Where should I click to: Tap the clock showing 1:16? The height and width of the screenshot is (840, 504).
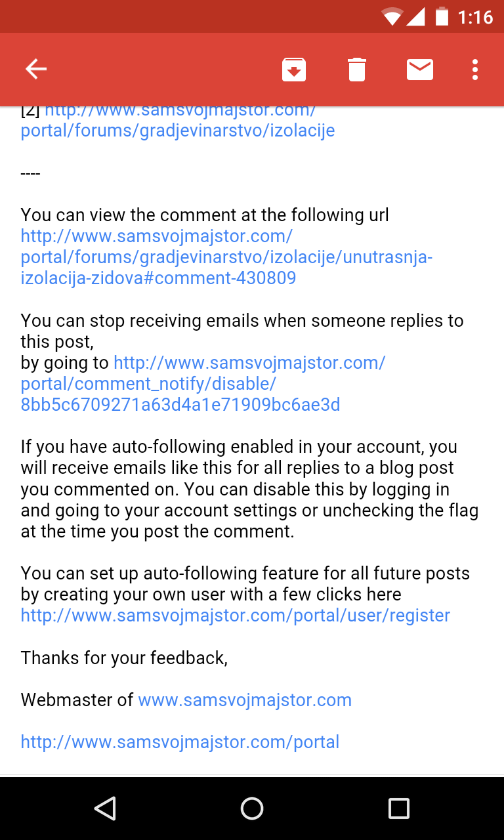click(475, 17)
